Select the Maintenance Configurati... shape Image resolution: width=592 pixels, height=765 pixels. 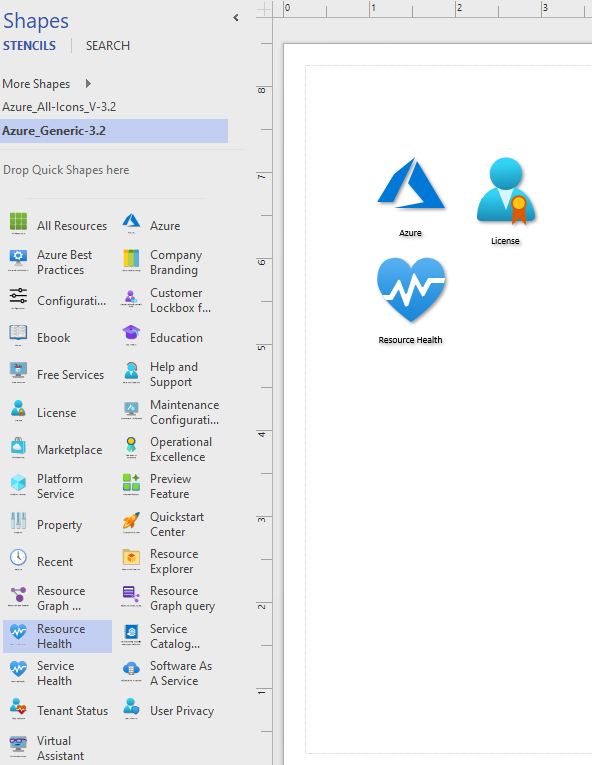(x=171, y=412)
